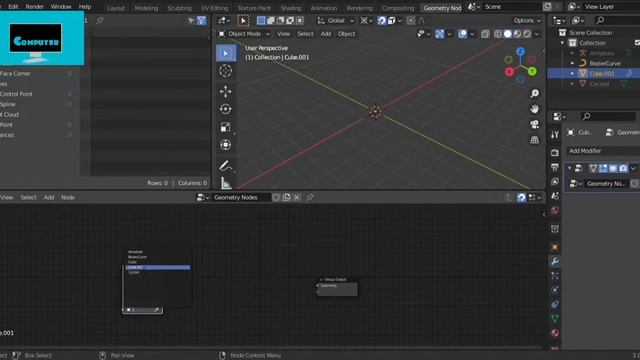This screenshot has height=360, width=640.
Task: Open the node editor Add menu
Action: [x=49, y=198]
